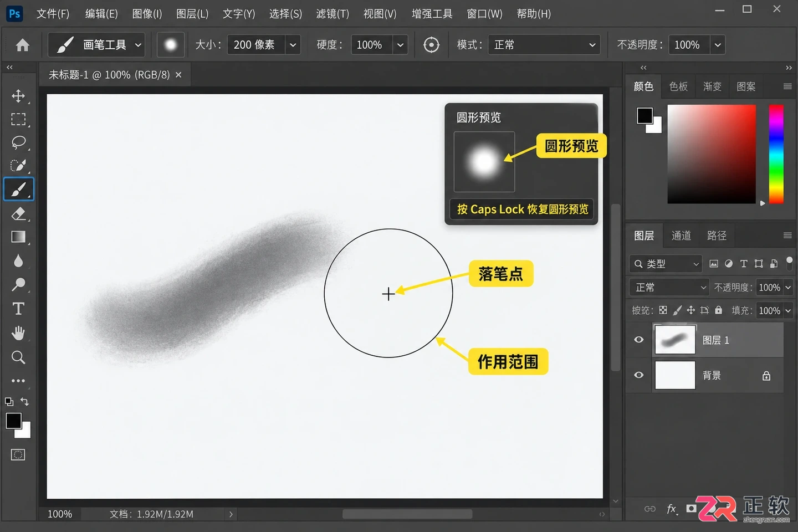798x532 pixels.
Task: Select the Brush tool in toolbar
Action: (19, 189)
